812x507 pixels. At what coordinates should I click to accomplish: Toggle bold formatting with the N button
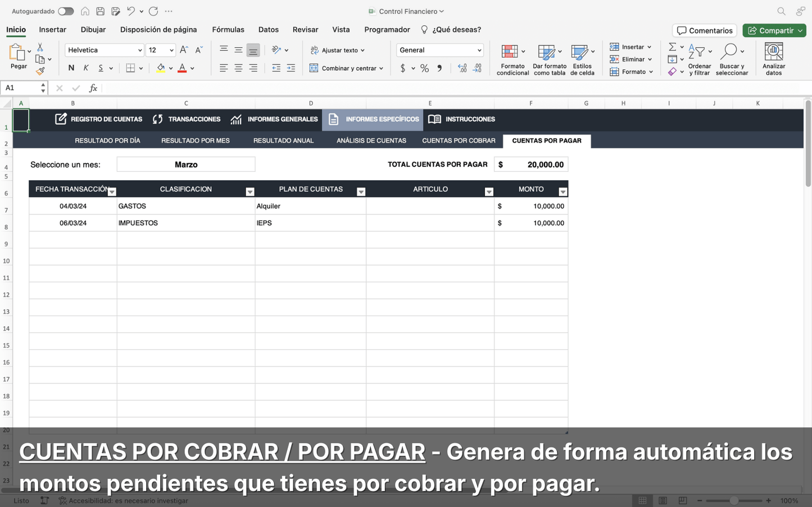pyautogui.click(x=70, y=68)
